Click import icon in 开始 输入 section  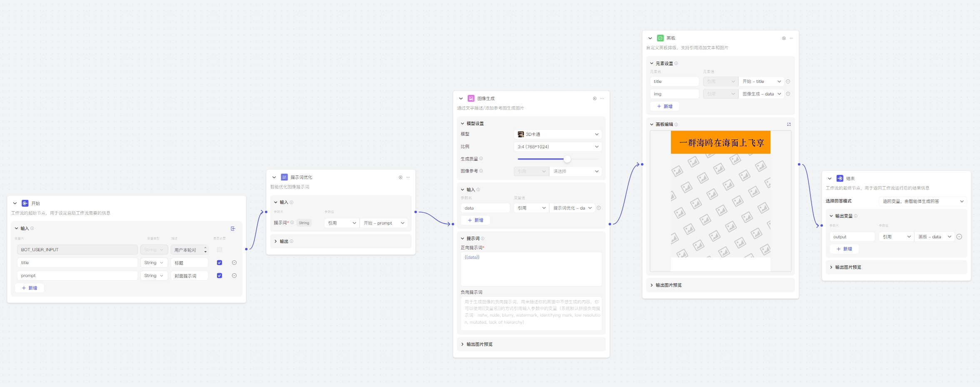(233, 228)
